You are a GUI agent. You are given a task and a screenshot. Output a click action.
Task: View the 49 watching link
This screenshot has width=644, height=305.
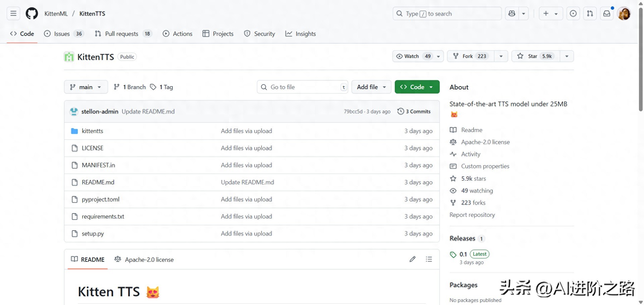coord(472,191)
